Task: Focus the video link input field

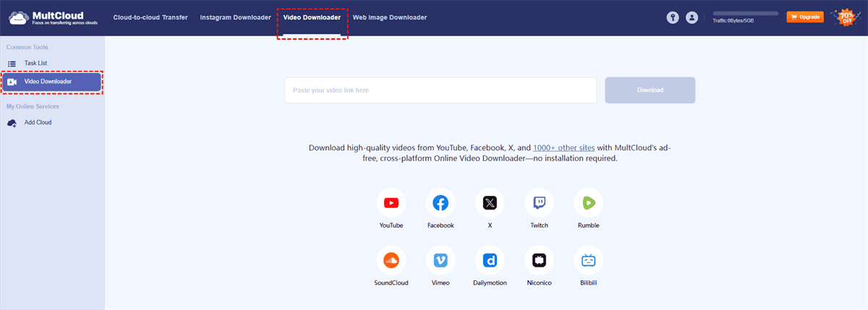Action: click(x=440, y=90)
